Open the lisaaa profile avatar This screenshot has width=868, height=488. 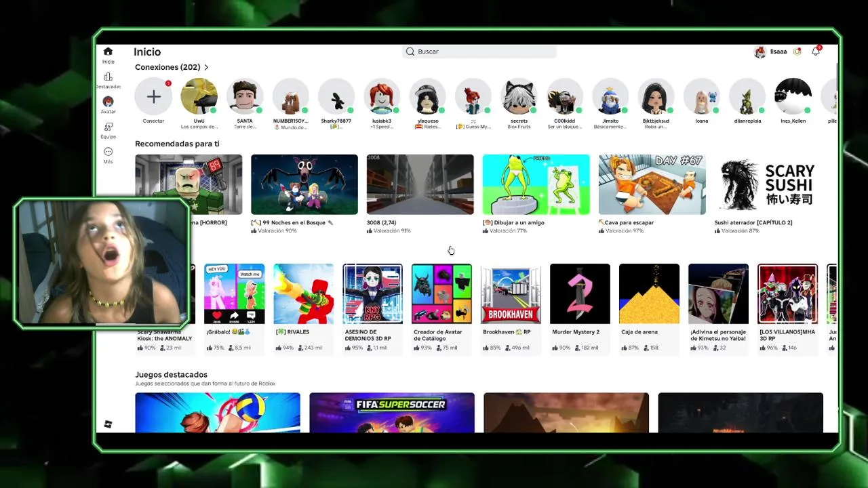tap(760, 52)
